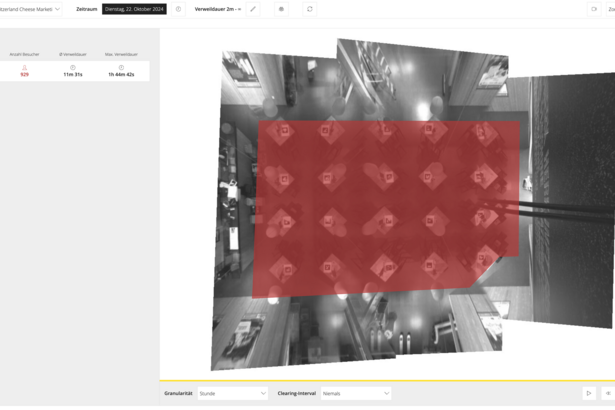Open the Switzerland Cheese Marketing location dropdown

(30, 9)
